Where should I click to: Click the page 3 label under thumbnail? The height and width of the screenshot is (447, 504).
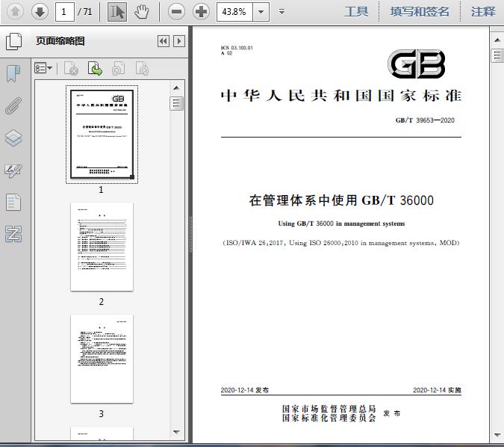102,414
